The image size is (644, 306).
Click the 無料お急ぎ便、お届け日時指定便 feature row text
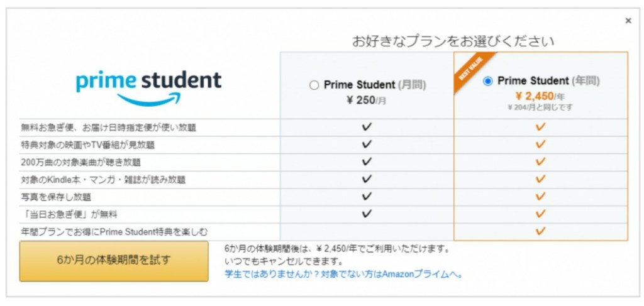(x=108, y=128)
